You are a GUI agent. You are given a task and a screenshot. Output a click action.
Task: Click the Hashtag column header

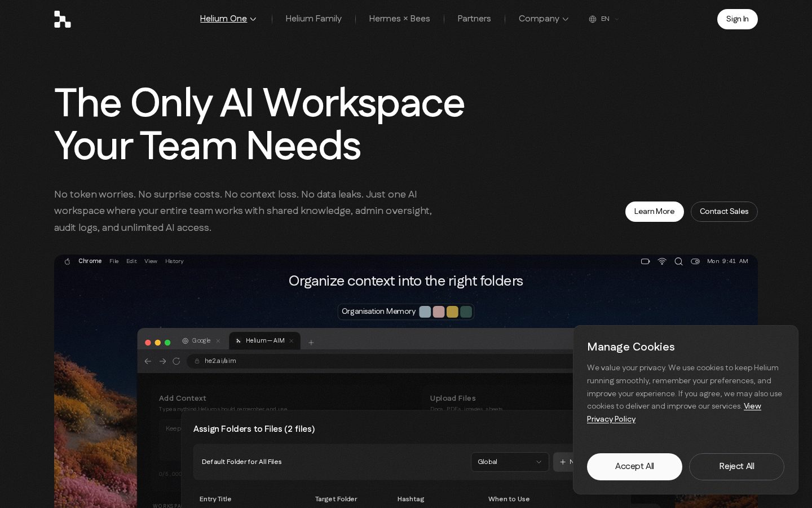click(x=411, y=499)
